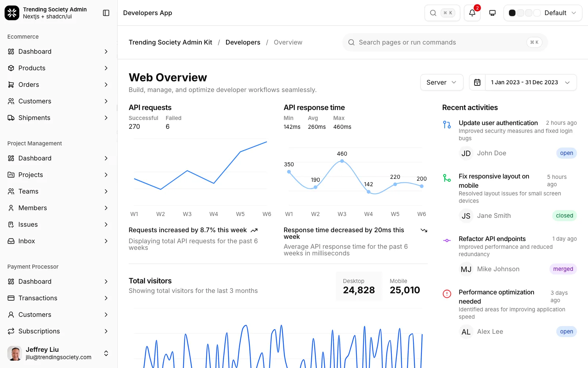This screenshot has width=588, height=368.
Task: Open the Jeffrey Liu account switcher
Action: (59, 353)
